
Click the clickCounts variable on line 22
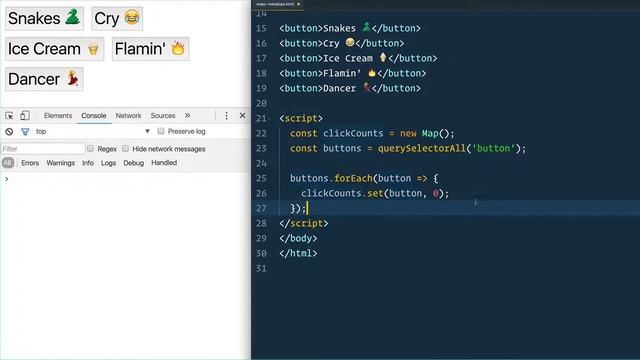pos(353,133)
